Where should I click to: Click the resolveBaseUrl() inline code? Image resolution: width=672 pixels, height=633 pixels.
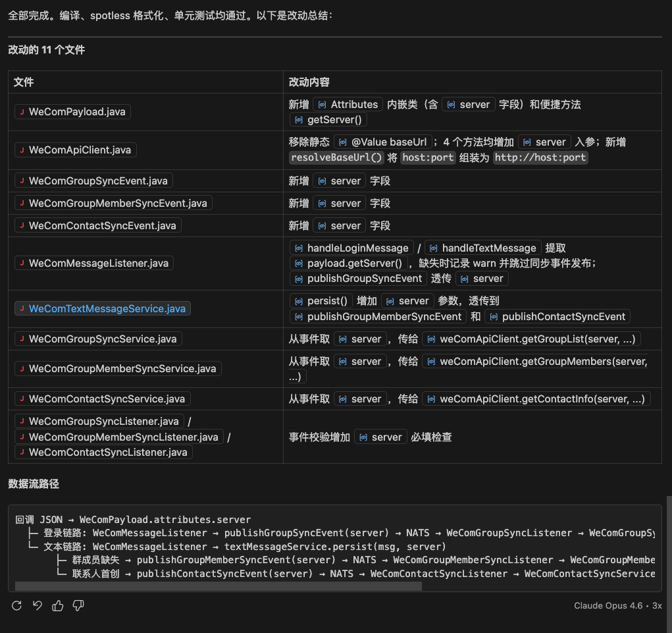pos(336,157)
